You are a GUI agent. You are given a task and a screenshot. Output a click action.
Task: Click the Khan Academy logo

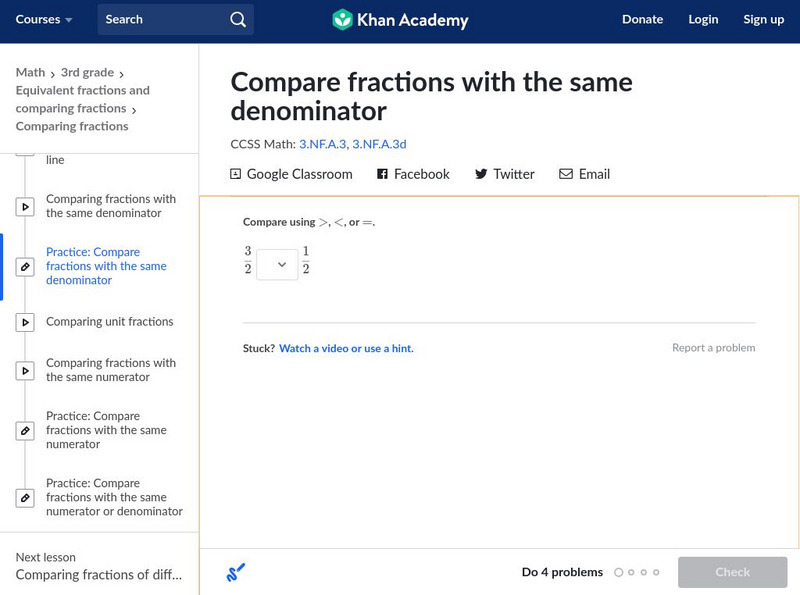pyautogui.click(x=400, y=20)
